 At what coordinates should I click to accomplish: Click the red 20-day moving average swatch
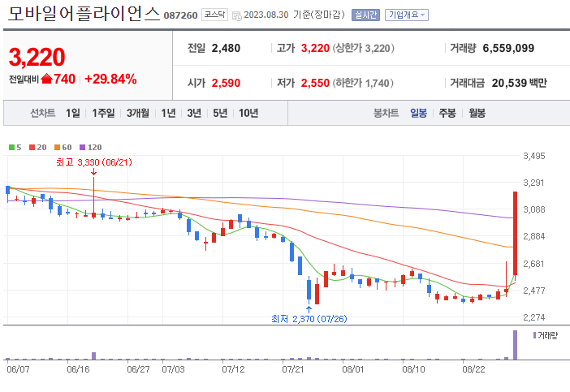point(32,147)
